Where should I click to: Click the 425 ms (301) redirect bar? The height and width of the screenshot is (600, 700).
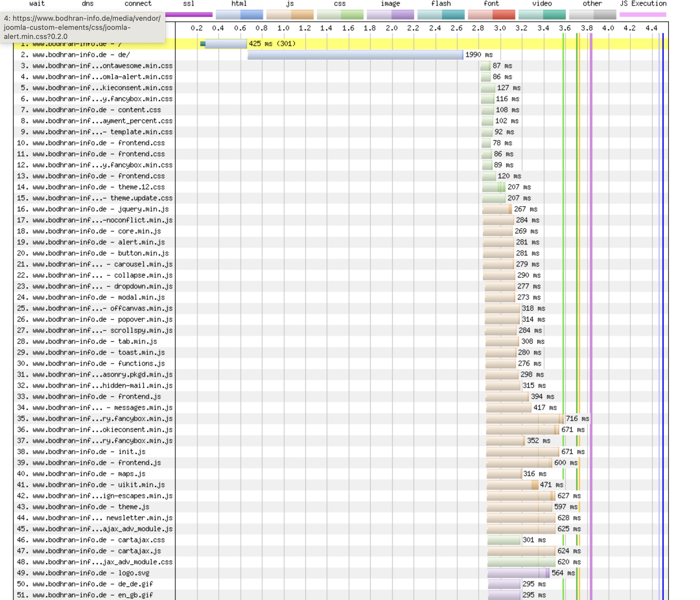tap(226, 43)
